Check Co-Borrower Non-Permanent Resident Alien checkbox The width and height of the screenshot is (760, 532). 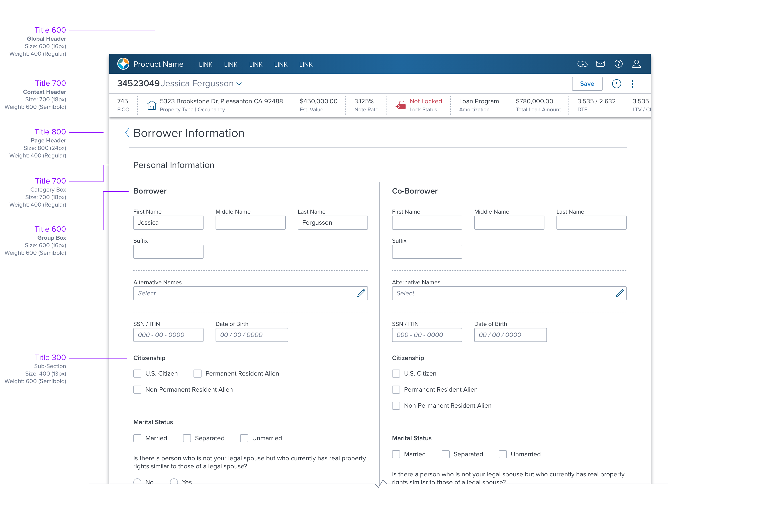pyautogui.click(x=396, y=406)
